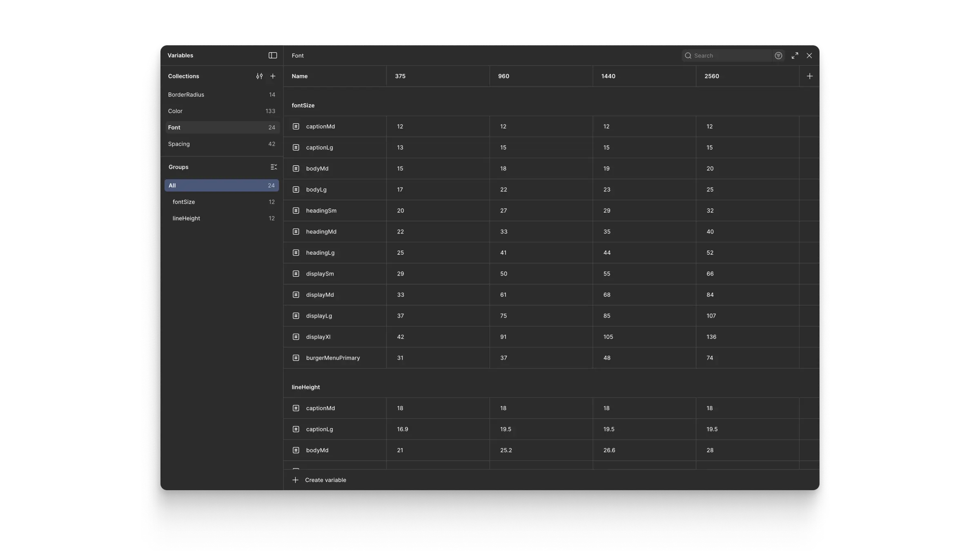Viewport: 980px width, 551px height.
Task: Expand the variables window to fullscreen
Action: tap(795, 56)
